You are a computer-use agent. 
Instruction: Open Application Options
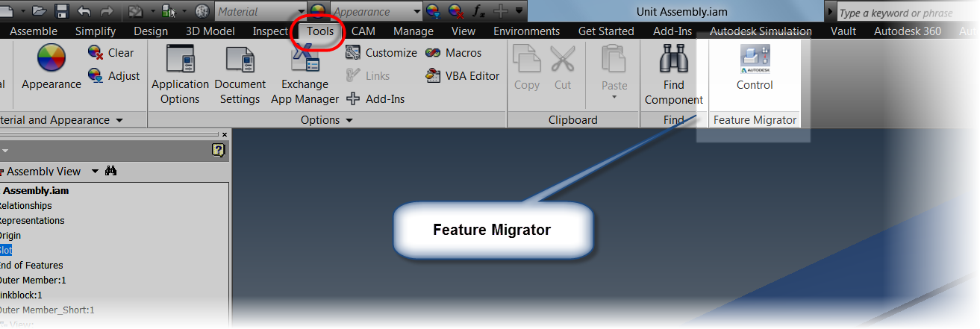click(180, 75)
